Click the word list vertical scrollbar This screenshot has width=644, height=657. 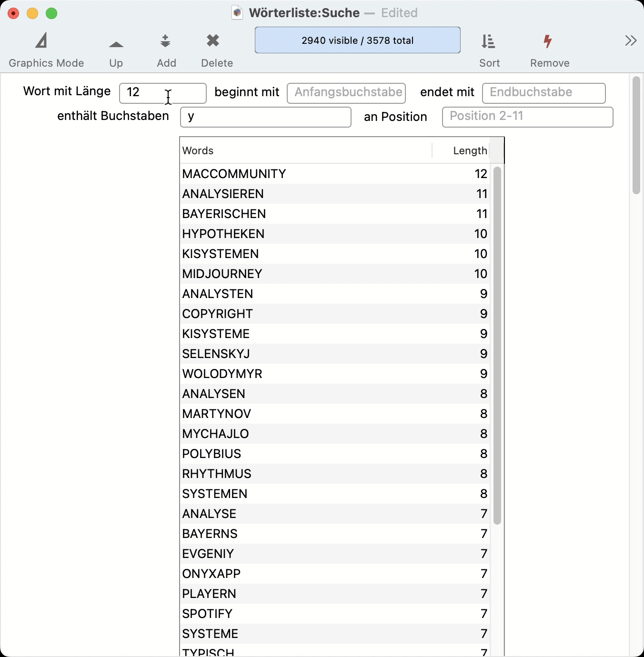[497, 346]
